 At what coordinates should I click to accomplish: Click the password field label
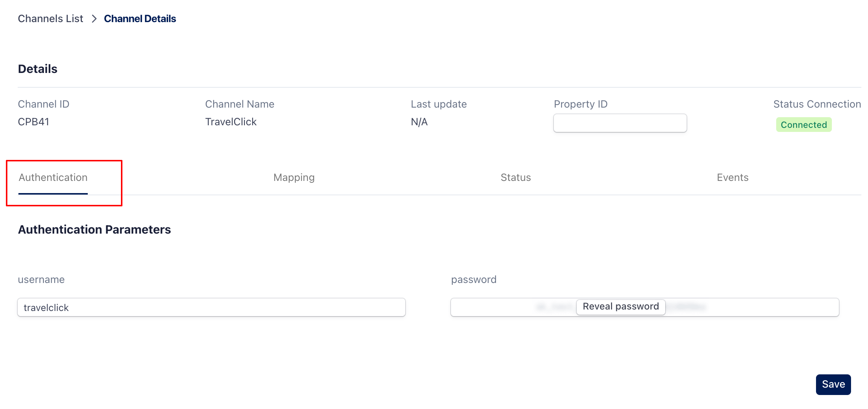(474, 280)
